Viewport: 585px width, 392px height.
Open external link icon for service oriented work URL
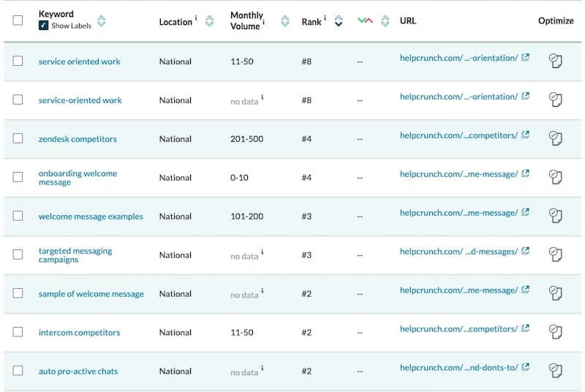525,57
